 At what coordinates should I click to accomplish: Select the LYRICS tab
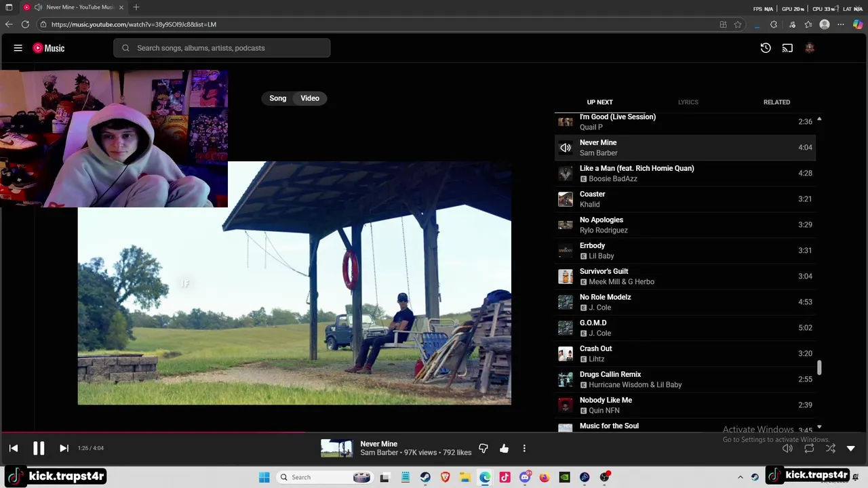pos(688,102)
